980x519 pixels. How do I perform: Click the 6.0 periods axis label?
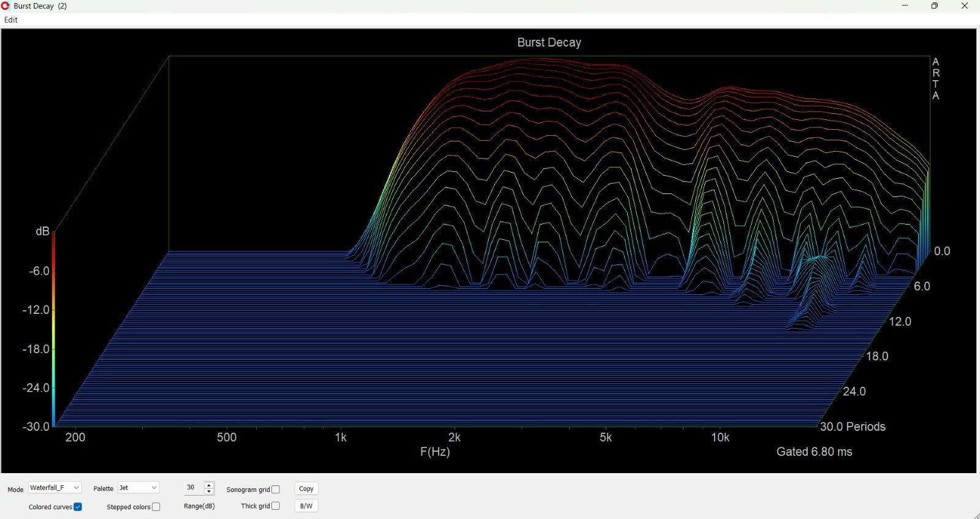click(x=922, y=286)
